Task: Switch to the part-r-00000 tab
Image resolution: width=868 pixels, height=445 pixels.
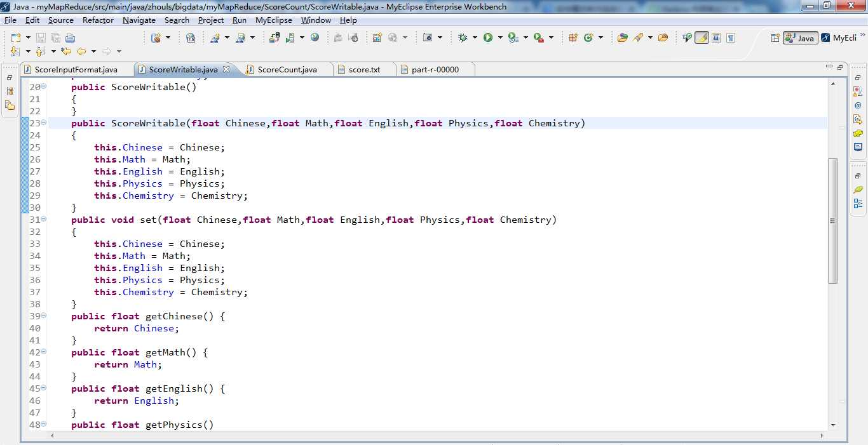Action: [435, 69]
